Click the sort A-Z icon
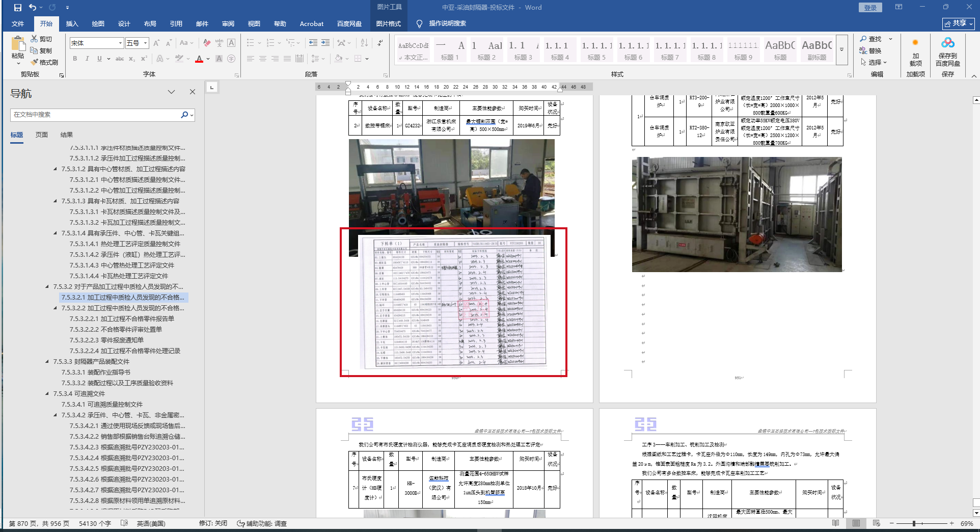The height and width of the screenshot is (532, 980). pos(364,43)
